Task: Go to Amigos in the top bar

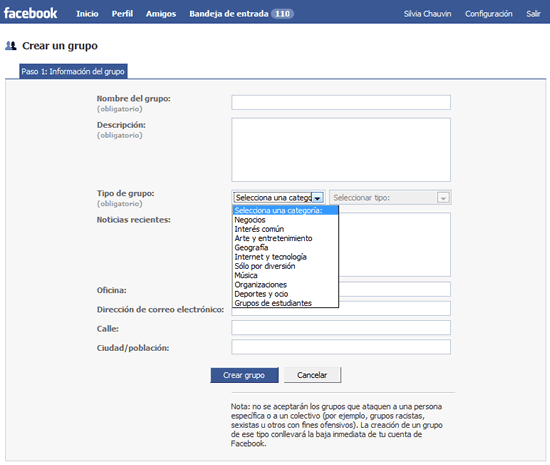Action: pyautogui.click(x=161, y=14)
